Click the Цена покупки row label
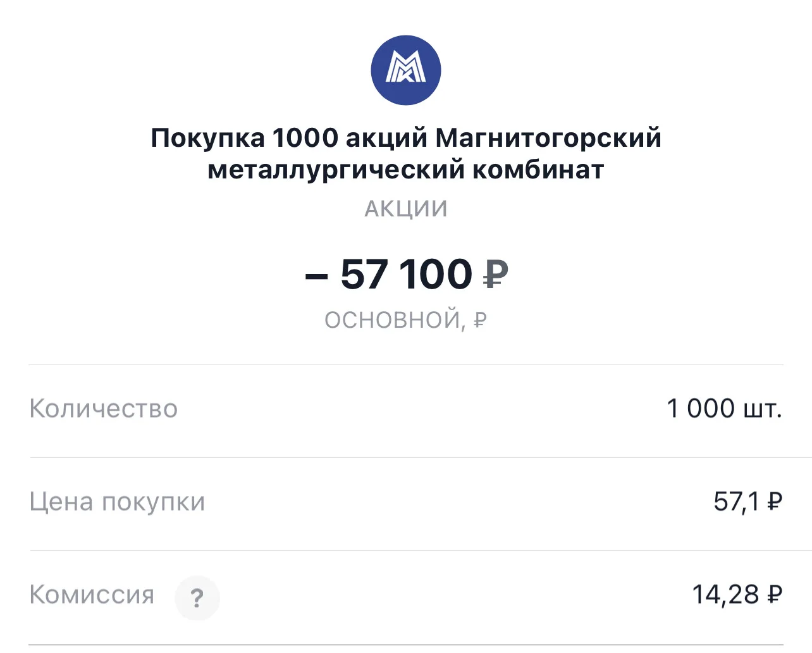 118,502
